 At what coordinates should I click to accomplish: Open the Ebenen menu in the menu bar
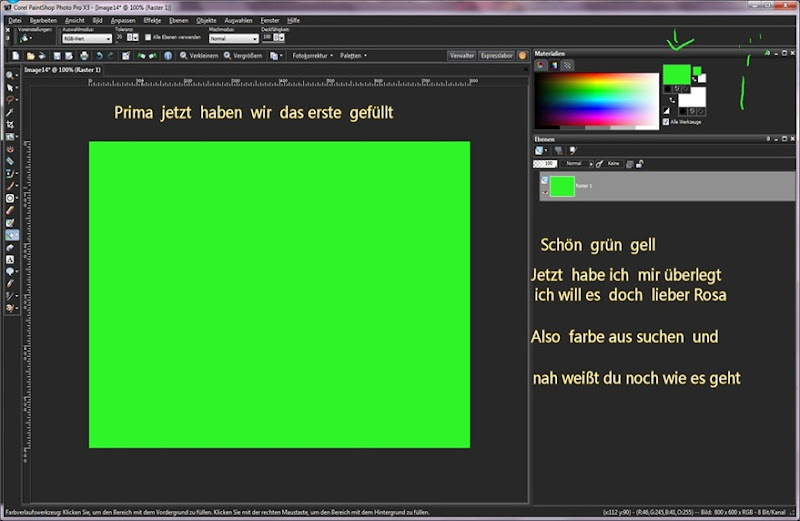(x=179, y=20)
